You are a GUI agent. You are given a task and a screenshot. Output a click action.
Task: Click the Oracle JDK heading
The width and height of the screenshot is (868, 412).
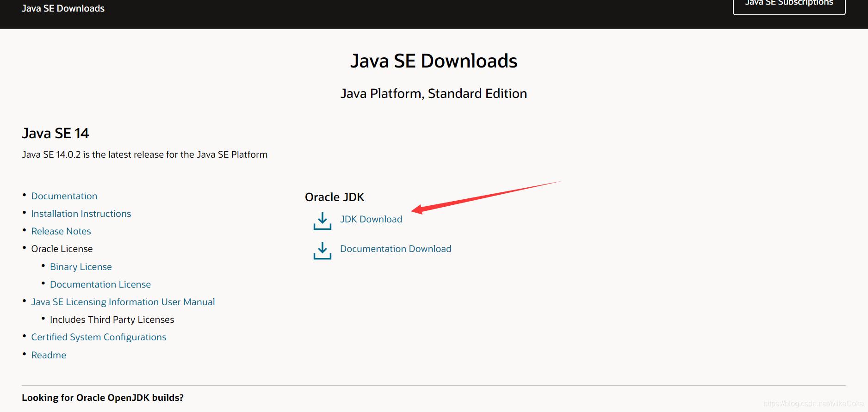(x=335, y=197)
